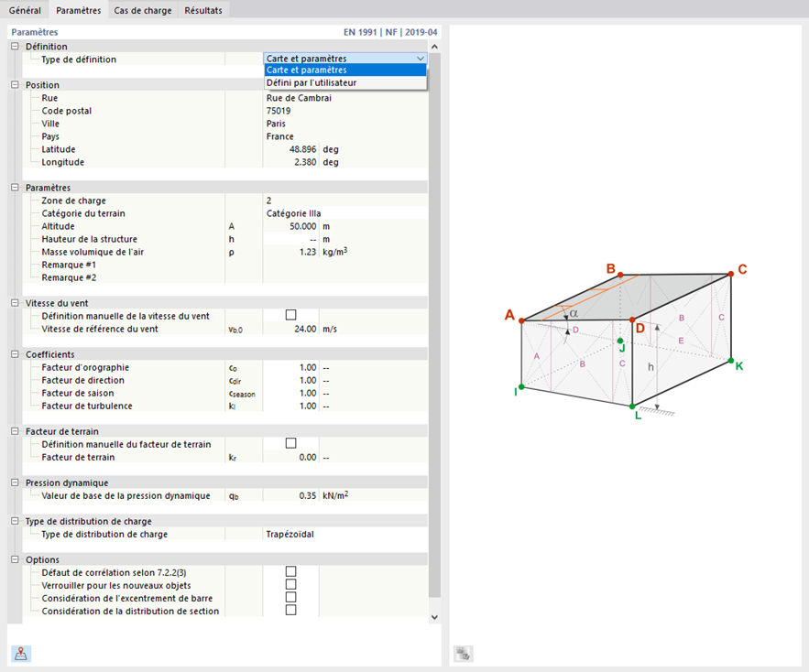Click the 'Trapézoïdal' distribution type field
This screenshot has width=809, height=672.
click(x=345, y=535)
